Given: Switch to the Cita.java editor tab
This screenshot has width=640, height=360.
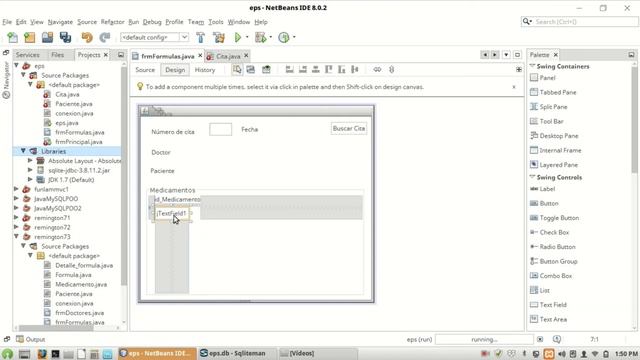Looking at the screenshot, I should click(x=228, y=56).
